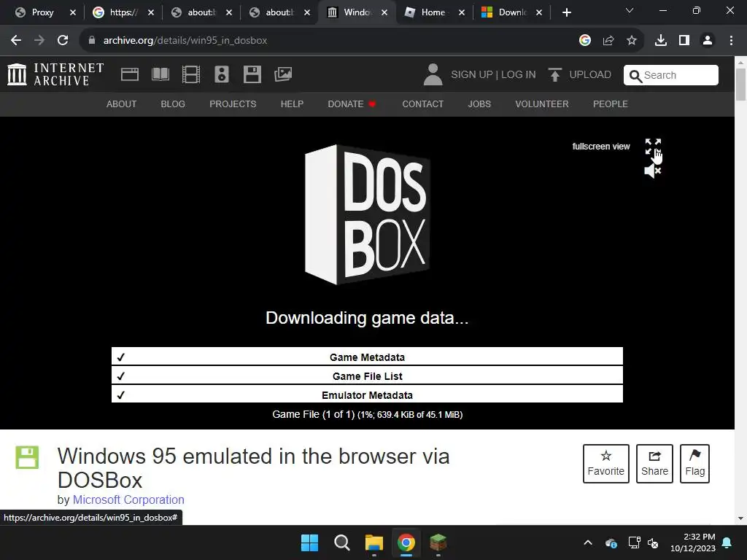This screenshot has width=747, height=560.
Task: Click the DONATE menu item
Action: click(x=352, y=104)
